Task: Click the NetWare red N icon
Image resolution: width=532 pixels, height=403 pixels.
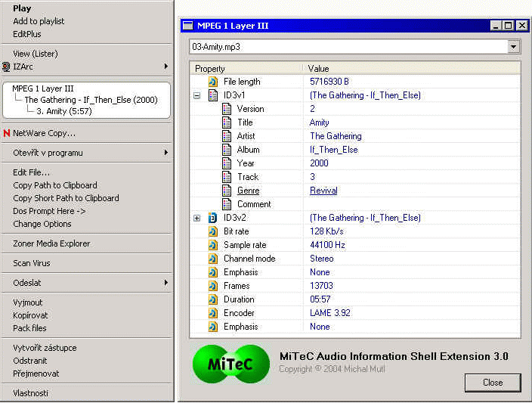Action: click(x=7, y=133)
